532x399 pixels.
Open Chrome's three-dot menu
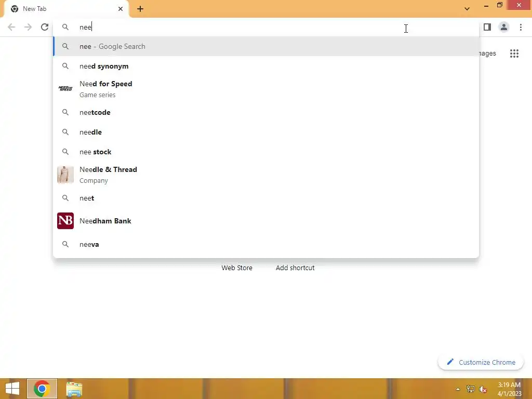point(521,27)
